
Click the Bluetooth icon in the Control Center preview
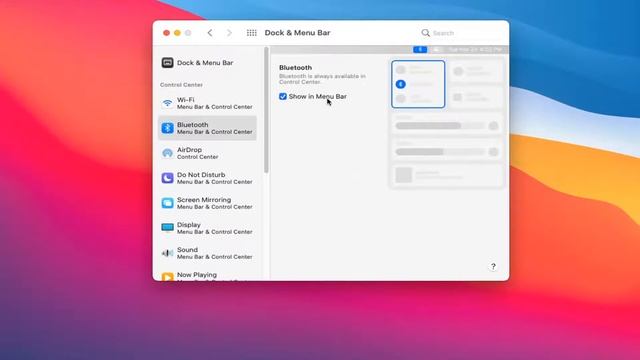[x=400, y=84]
